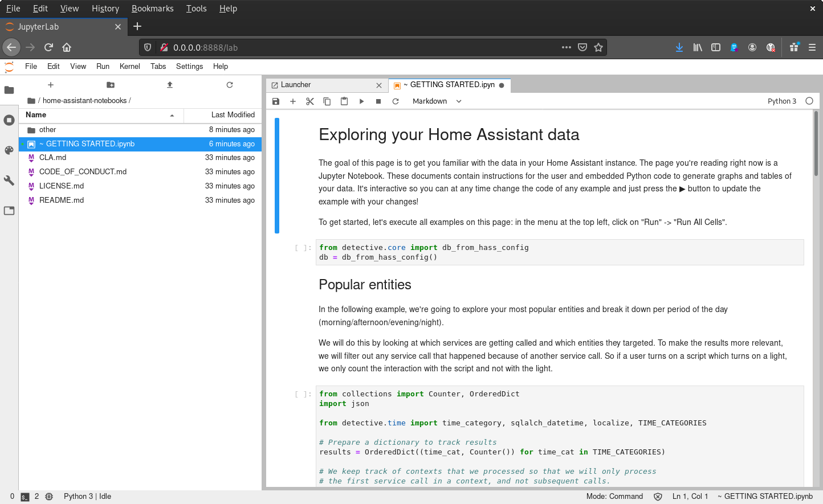Open the open-tabs sidebar icon
The width and height of the screenshot is (823, 504).
coord(9,211)
